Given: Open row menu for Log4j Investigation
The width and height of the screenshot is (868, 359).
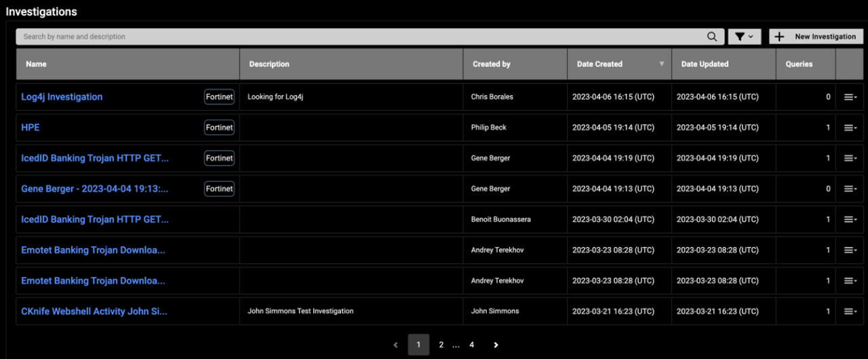Looking at the screenshot, I should [x=850, y=97].
